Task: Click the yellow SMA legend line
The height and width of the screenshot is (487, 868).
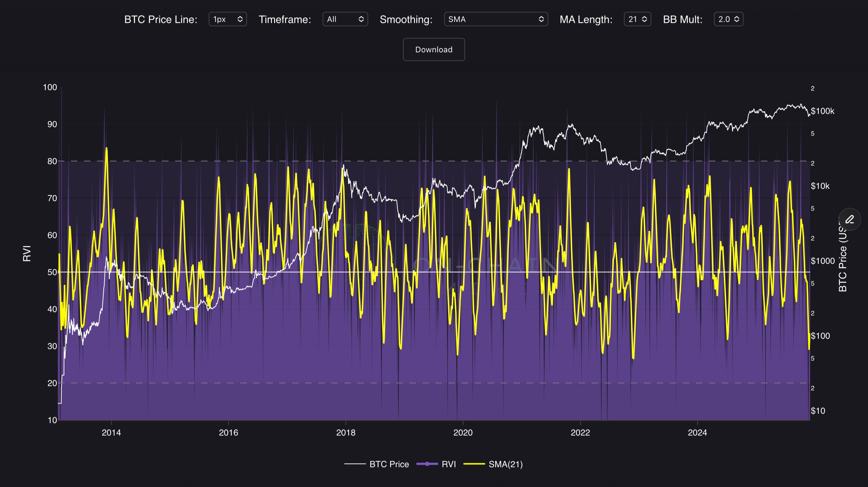Action: click(474, 464)
